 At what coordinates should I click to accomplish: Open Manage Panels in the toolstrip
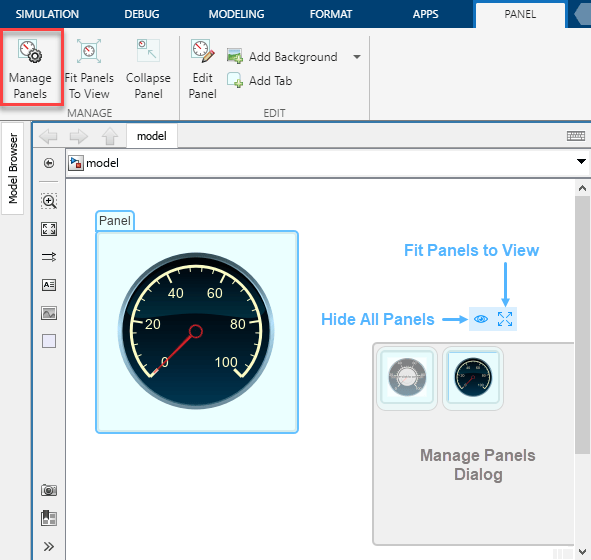31,68
